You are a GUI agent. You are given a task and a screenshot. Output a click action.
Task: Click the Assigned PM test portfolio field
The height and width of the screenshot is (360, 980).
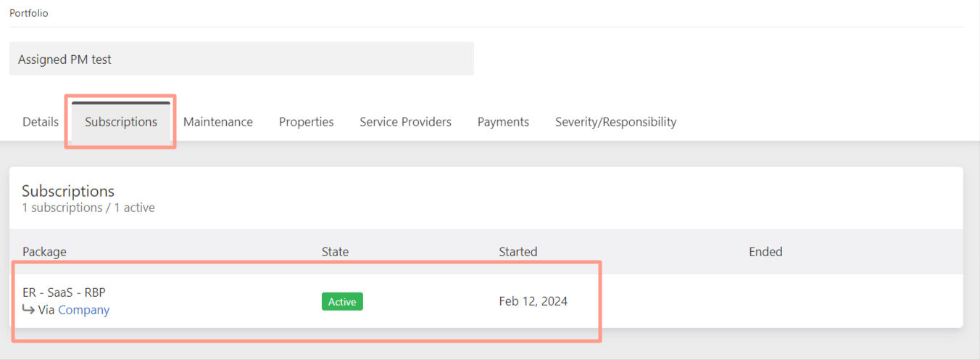click(x=241, y=59)
